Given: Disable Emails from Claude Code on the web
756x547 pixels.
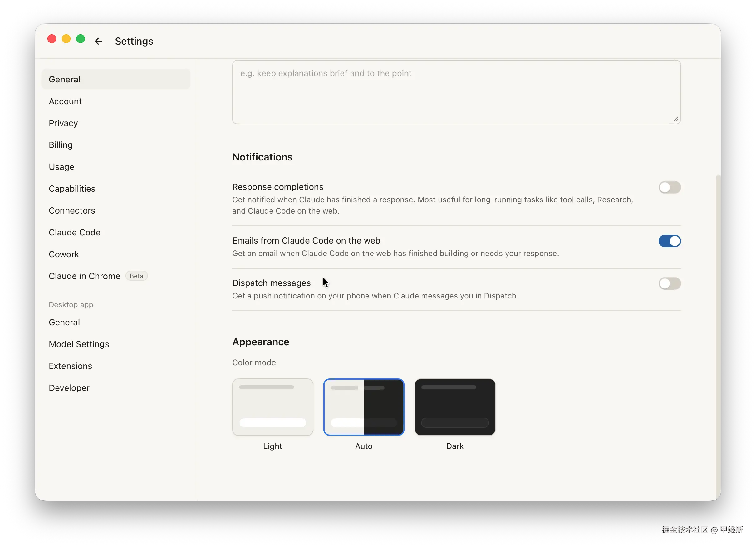Looking at the screenshot, I should coord(669,241).
